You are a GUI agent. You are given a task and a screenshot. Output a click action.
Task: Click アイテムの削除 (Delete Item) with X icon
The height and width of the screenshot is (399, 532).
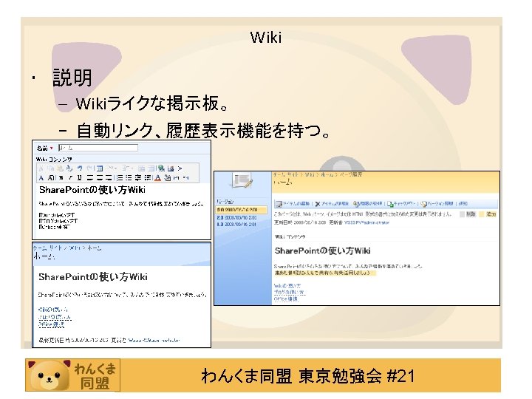point(332,204)
